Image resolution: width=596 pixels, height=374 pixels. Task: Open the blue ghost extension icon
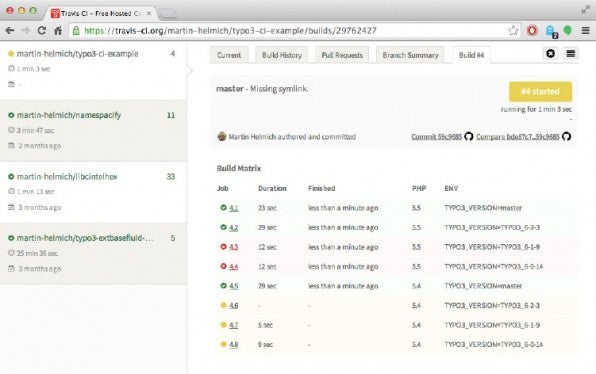click(x=551, y=31)
